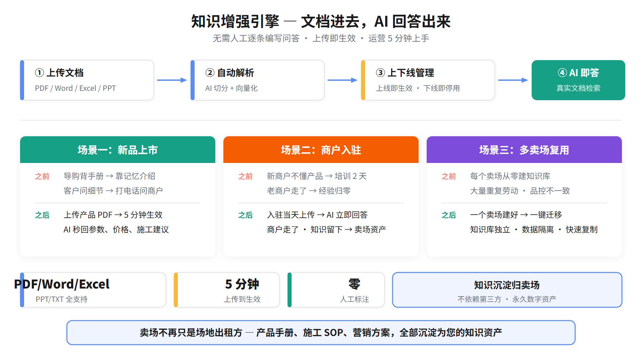Click the 上传到生效 caption
Image resolution: width=642 pixels, height=364 pixels.
(242, 299)
